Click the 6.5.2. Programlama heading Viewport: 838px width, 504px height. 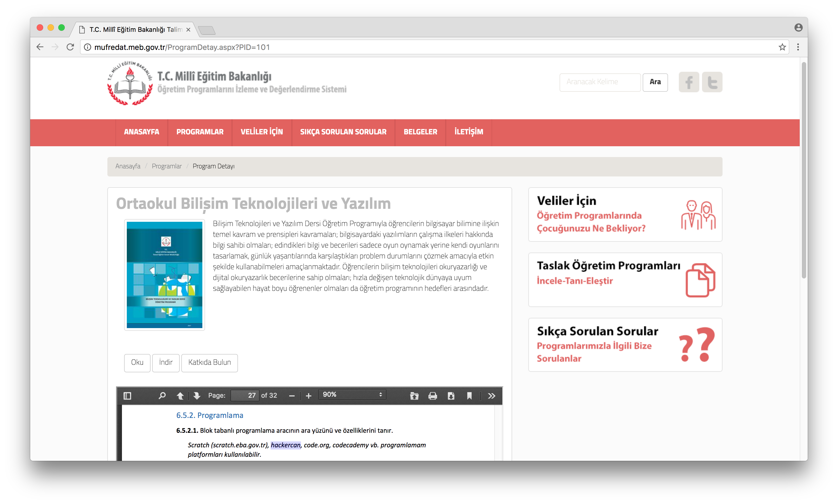[209, 415]
